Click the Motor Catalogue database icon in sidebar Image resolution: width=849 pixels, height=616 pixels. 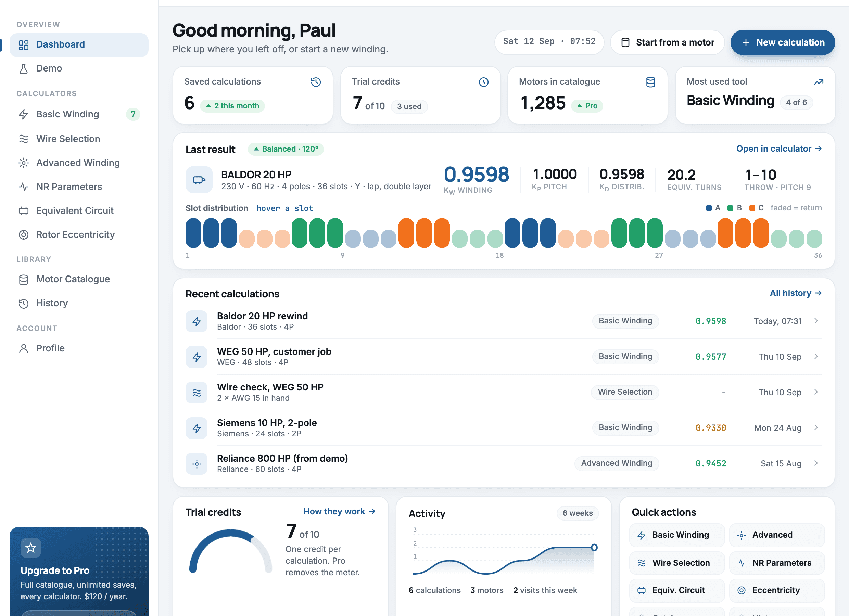click(24, 280)
